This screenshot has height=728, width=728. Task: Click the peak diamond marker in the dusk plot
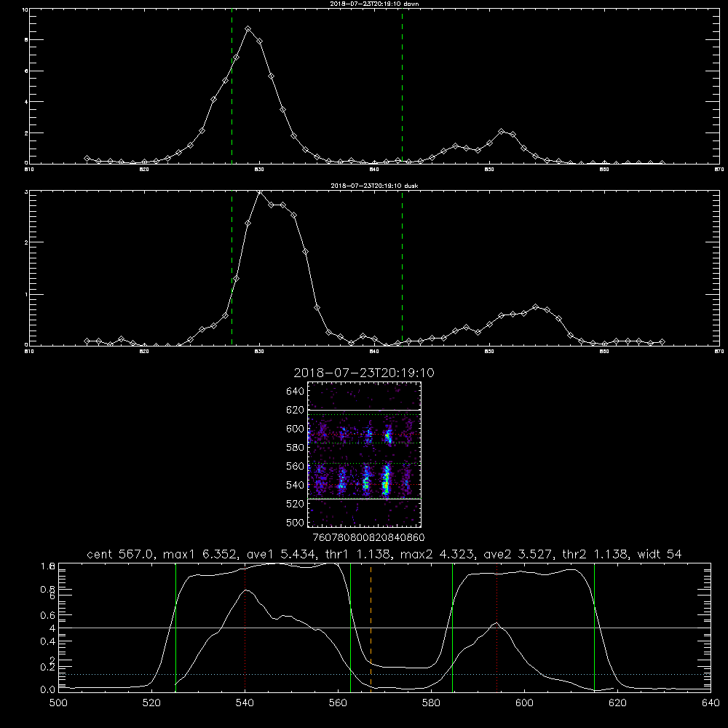pos(260,192)
